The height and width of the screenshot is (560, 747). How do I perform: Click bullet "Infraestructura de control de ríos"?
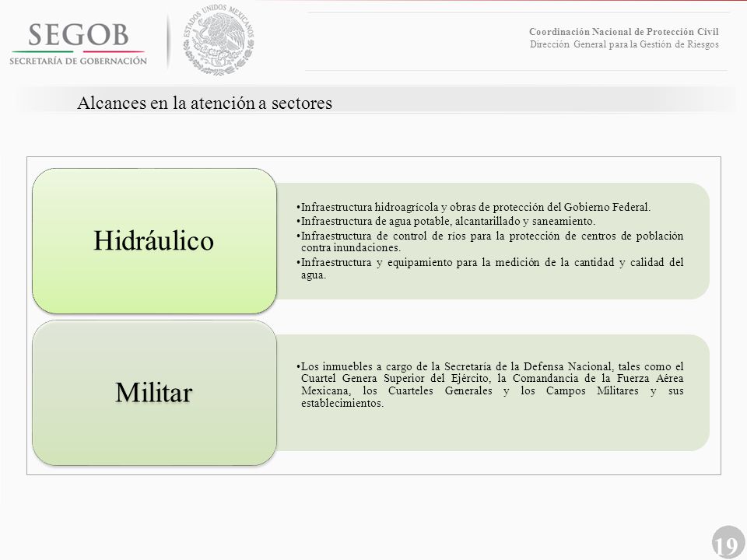click(489, 241)
